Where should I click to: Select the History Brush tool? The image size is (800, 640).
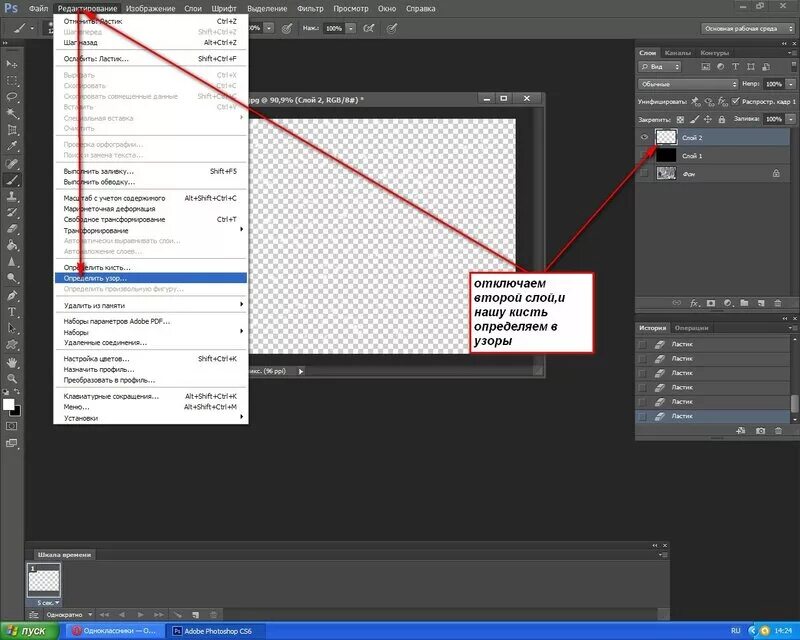coord(12,212)
